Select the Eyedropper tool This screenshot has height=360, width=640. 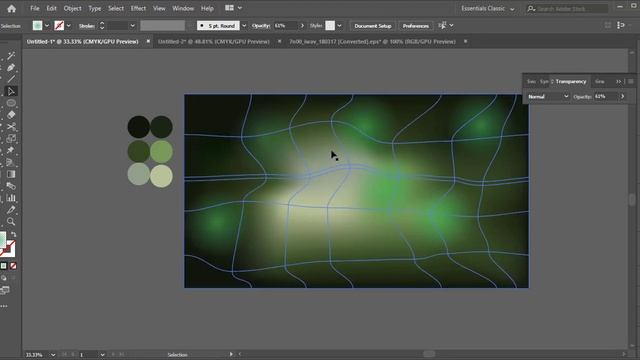point(11,210)
